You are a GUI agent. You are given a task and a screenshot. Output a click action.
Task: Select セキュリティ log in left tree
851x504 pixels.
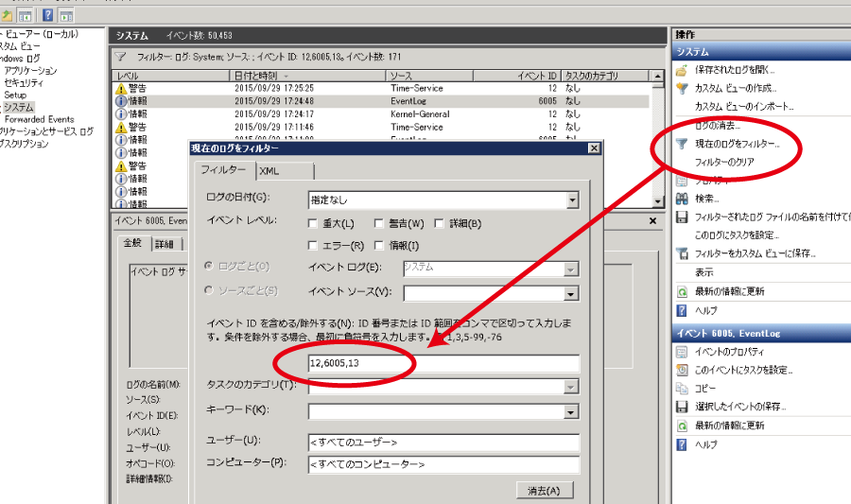[24, 82]
